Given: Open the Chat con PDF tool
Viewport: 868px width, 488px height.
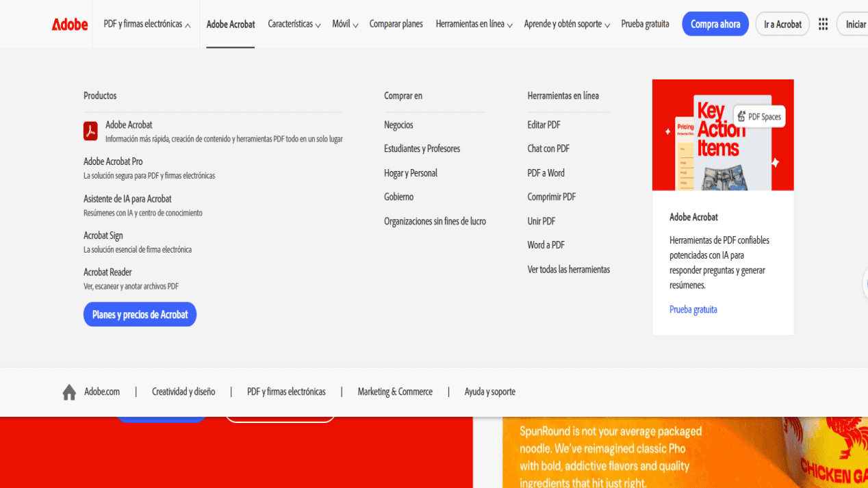Looking at the screenshot, I should pos(548,149).
